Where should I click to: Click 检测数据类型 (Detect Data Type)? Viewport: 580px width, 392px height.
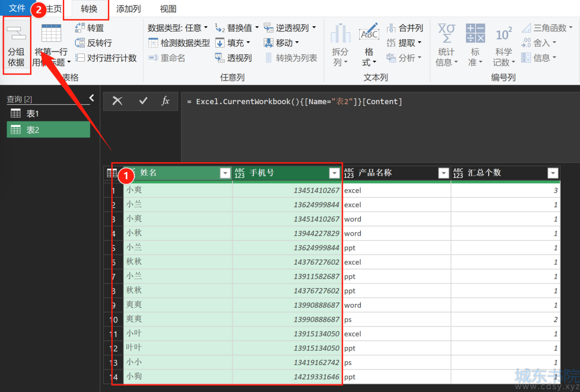179,43
